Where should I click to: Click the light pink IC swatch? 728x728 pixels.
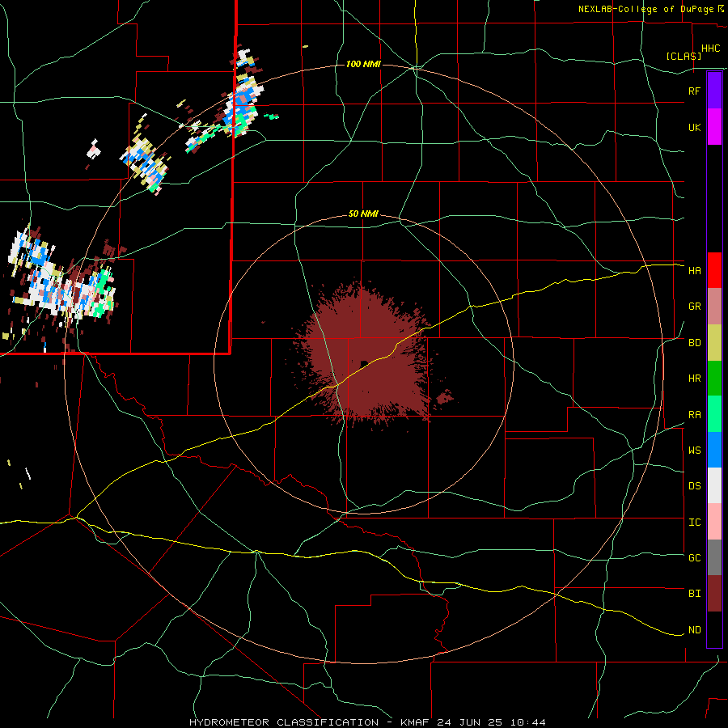(x=714, y=522)
